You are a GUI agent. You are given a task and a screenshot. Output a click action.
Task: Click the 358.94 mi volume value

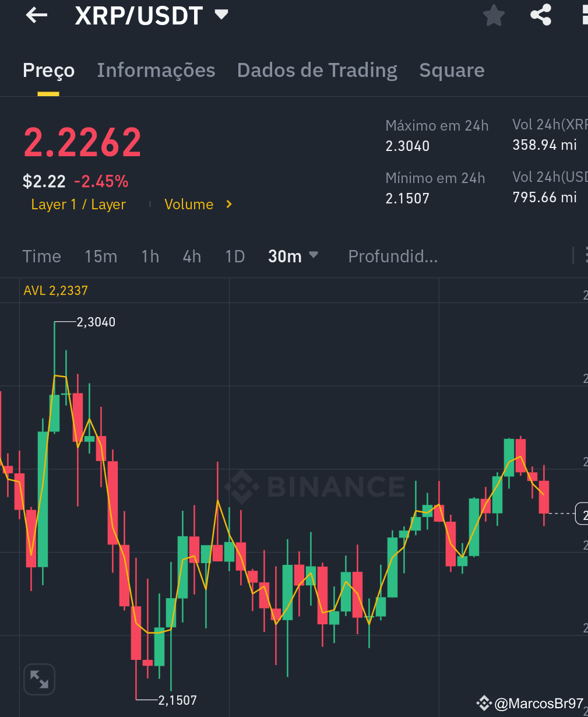pyautogui.click(x=544, y=145)
